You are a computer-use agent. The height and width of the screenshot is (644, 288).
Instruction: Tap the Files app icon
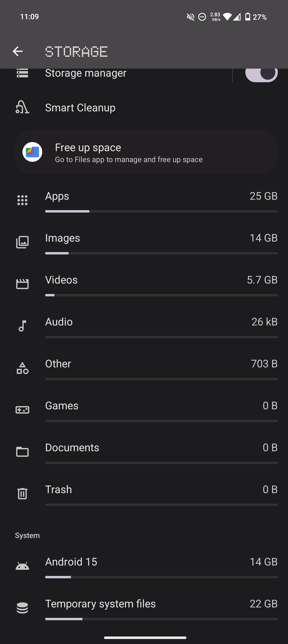[x=32, y=152]
